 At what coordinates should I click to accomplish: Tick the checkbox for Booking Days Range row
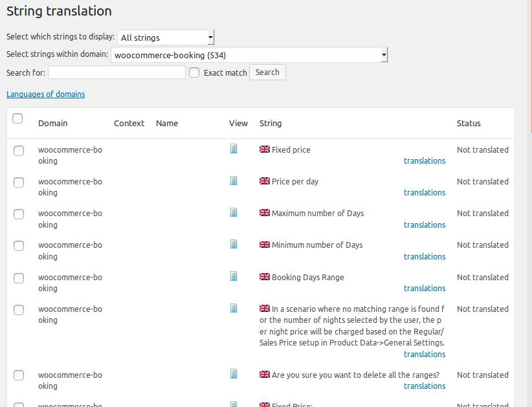click(x=19, y=278)
